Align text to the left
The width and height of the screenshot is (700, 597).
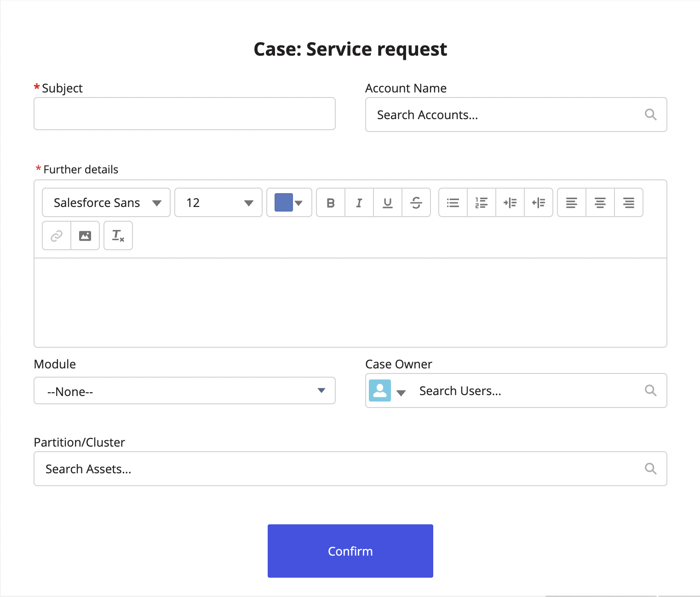tap(572, 203)
